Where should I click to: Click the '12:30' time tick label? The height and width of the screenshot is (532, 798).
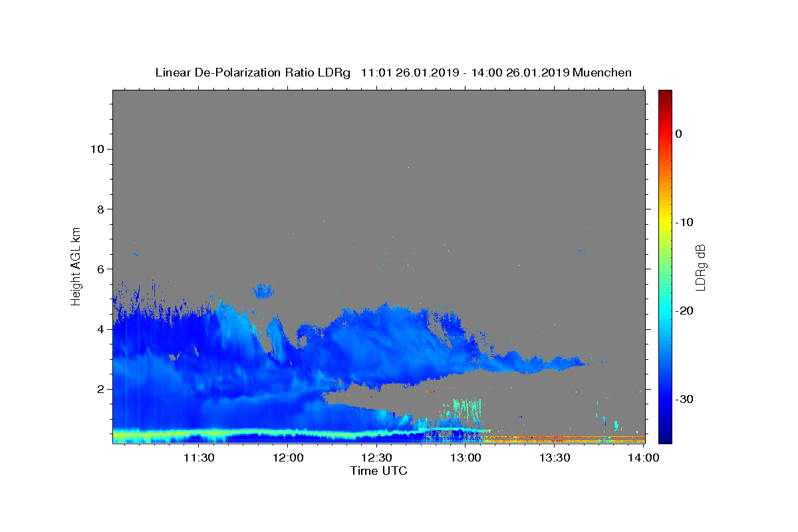point(376,458)
